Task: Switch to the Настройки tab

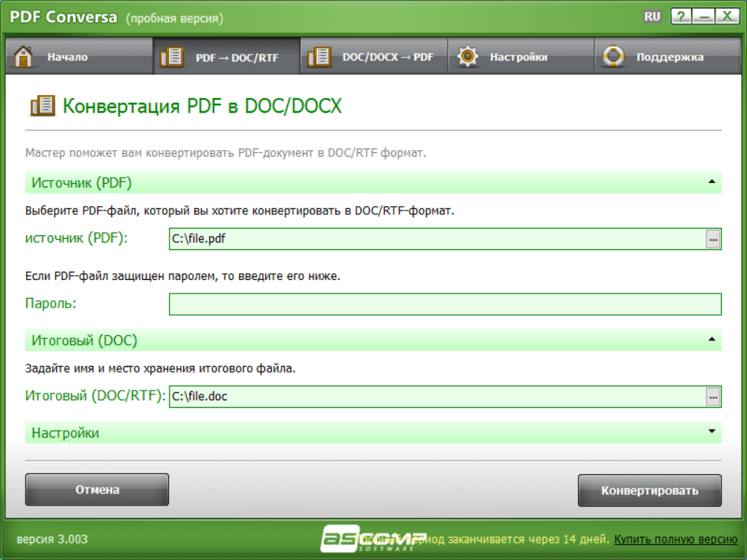Action: [521, 57]
